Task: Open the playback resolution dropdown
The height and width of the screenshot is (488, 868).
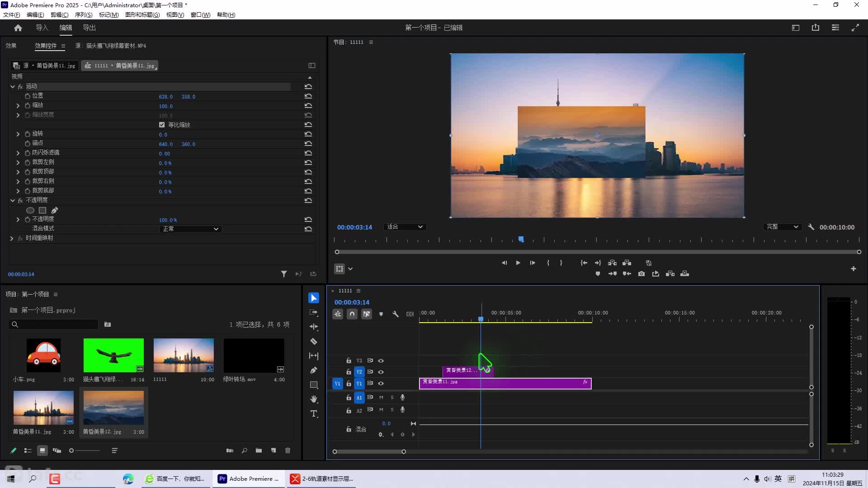Action: coord(783,227)
